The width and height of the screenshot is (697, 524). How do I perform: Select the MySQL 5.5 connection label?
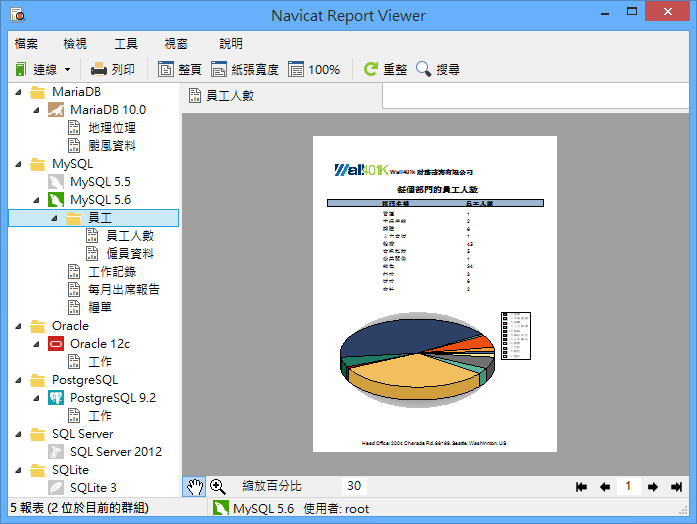coord(100,182)
